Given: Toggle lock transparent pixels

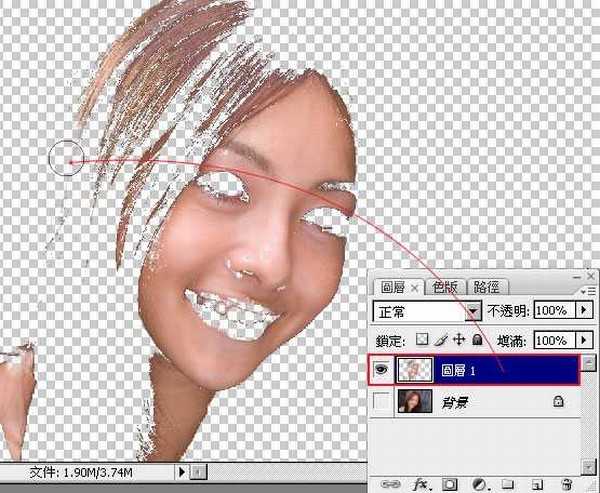Looking at the screenshot, I should click(x=423, y=340).
